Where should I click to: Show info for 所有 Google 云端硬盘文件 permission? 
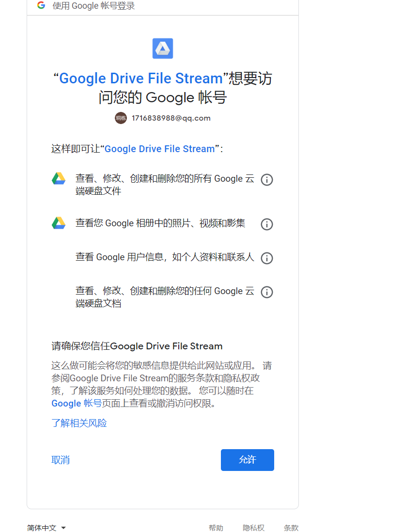(266, 179)
